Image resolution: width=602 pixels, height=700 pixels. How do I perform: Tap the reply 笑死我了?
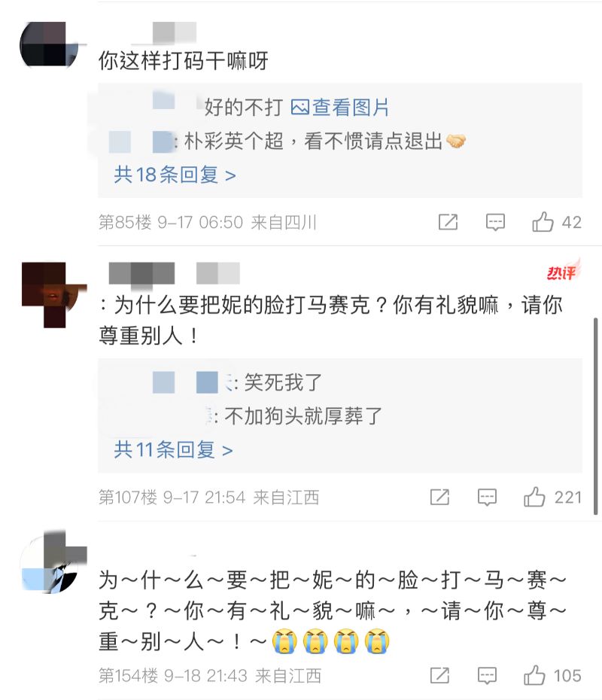[283, 382]
